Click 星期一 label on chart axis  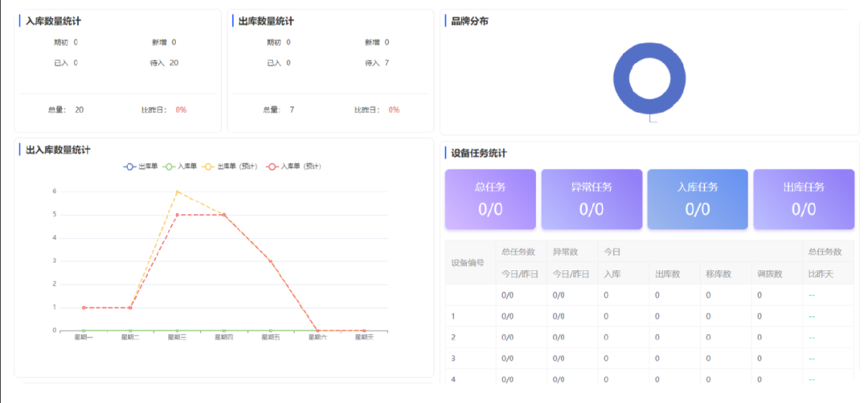[84, 338]
